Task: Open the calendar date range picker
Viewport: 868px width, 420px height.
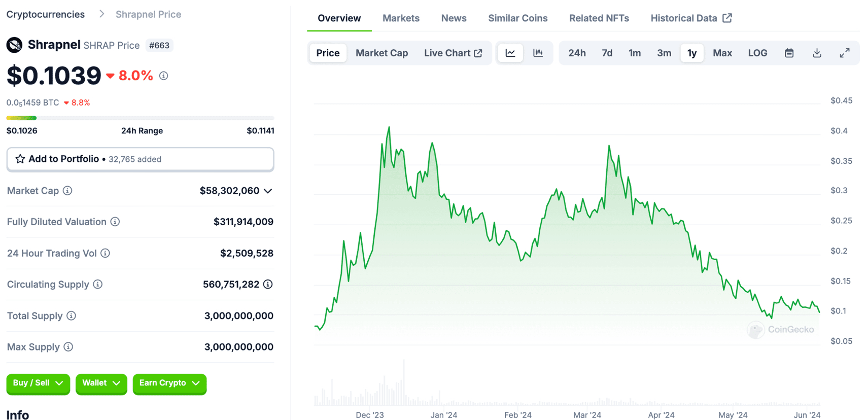Action: 789,53
